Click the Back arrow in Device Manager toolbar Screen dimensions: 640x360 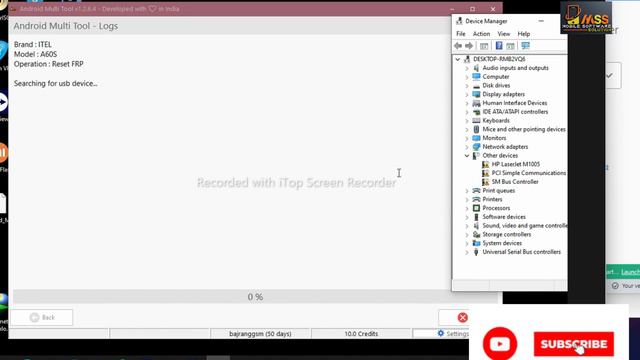pyautogui.click(x=458, y=46)
